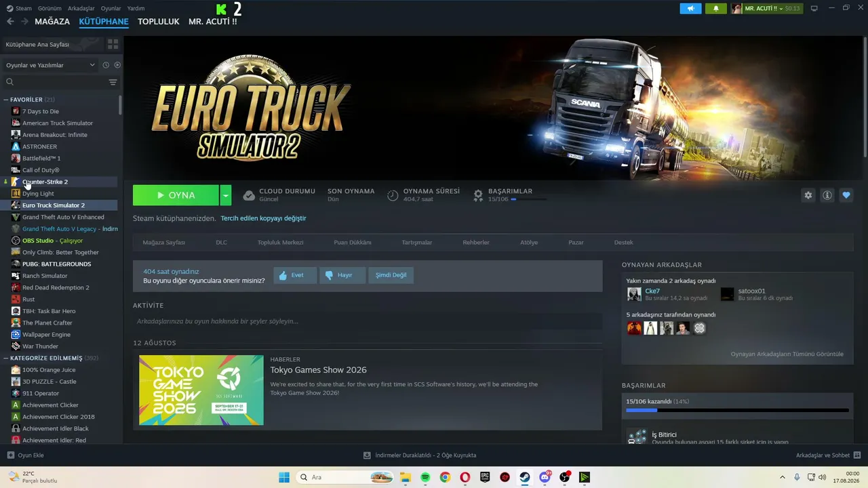
Task: Click Tercih edilen kopyayı değiştir link
Action: 263,218
